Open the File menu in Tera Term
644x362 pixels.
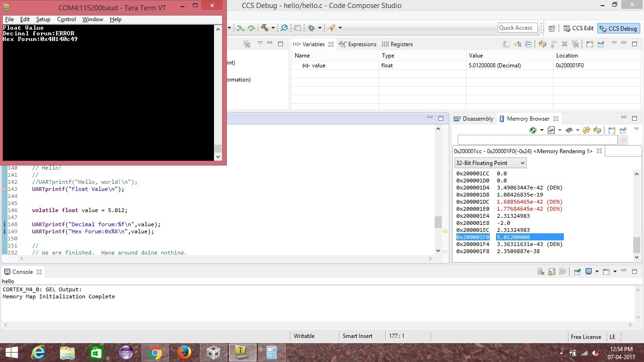[9, 19]
